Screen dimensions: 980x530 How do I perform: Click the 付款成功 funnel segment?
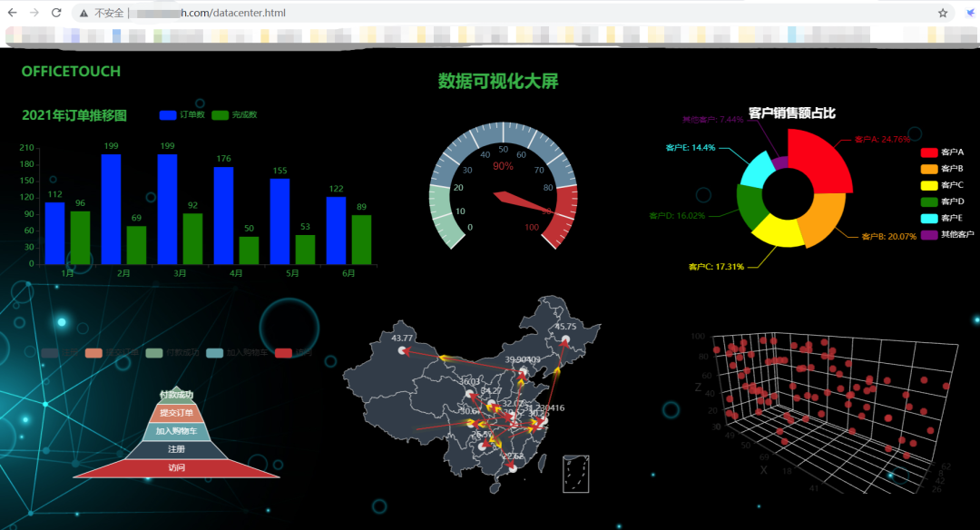[x=176, y=395]
